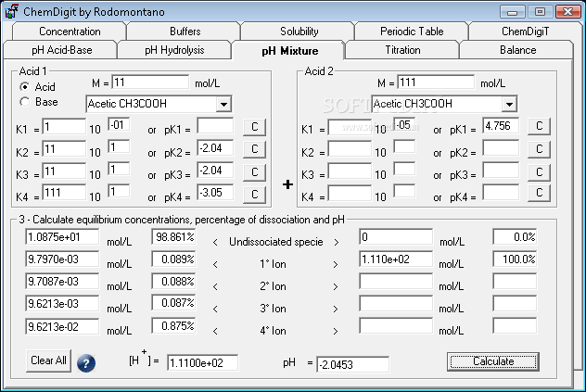Click the ChemDigit app icon in title bar
Screen dimensions: 586x392
point(11,12)
